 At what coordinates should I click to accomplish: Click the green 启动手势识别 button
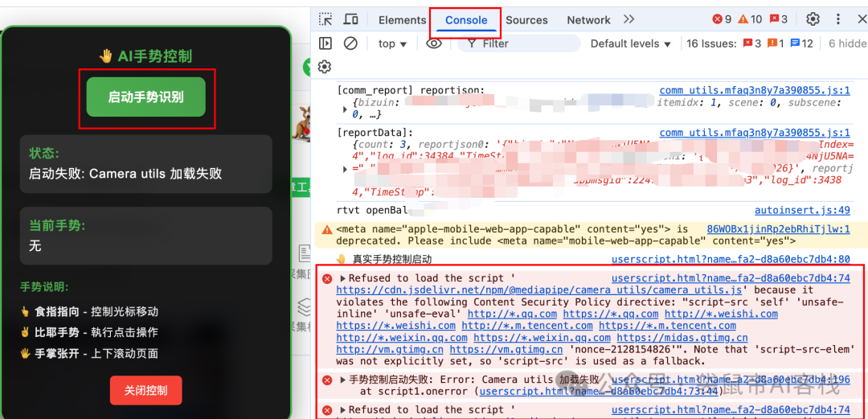click(x=146, y=97)
